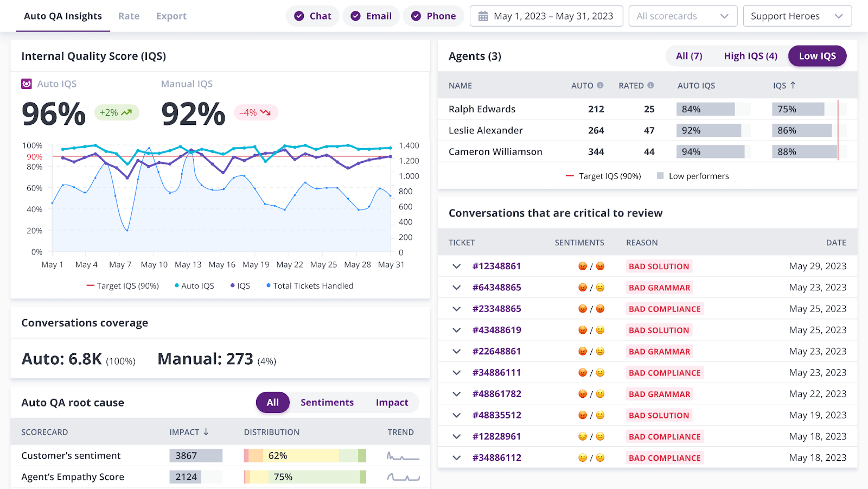Click the Impact root cause tab
The height and width of the screenshot is (489, 868).
pyautogui.click(x=392, y=403)
